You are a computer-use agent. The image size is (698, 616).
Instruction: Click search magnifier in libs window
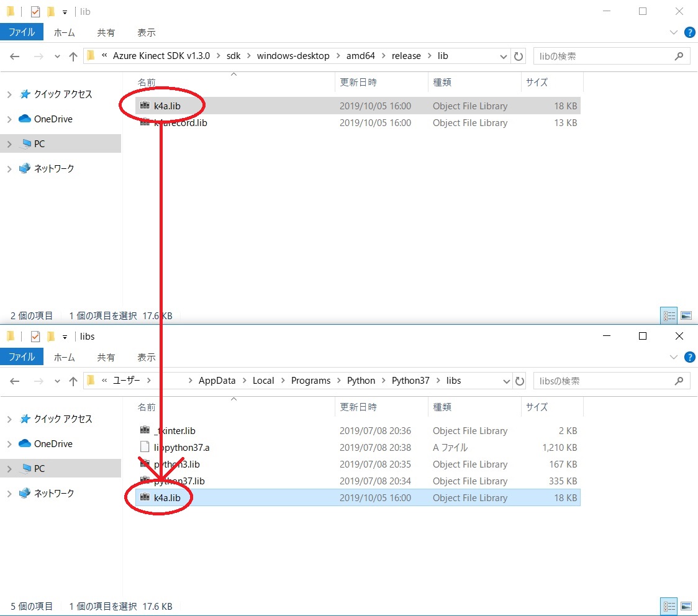[x=679, y=381]
